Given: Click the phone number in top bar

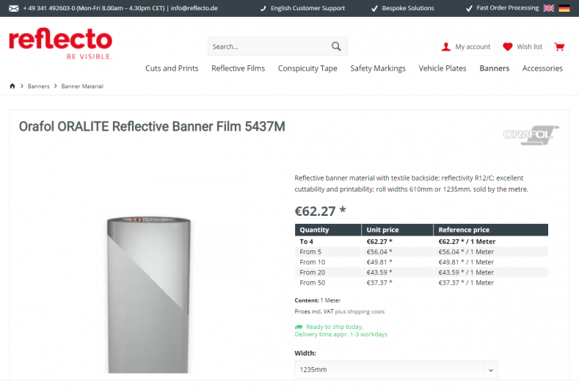Looking at the screenshot, I should (x=48, y=8).
